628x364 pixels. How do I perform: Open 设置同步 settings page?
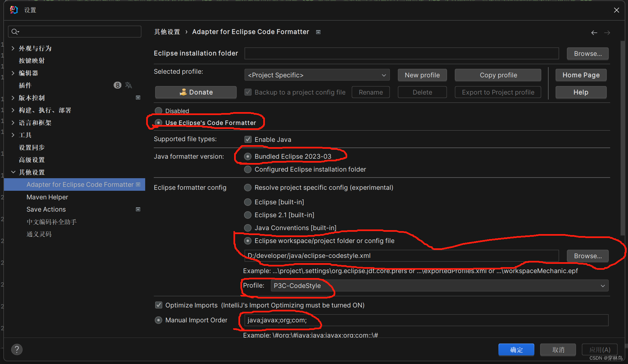click(32, 147)
